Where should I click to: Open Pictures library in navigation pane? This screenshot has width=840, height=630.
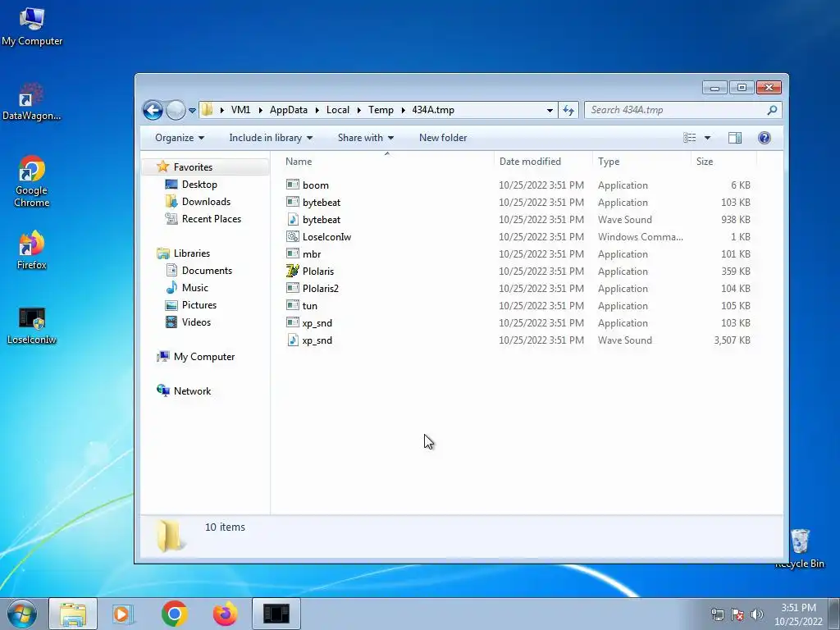[x=199, y=305]
